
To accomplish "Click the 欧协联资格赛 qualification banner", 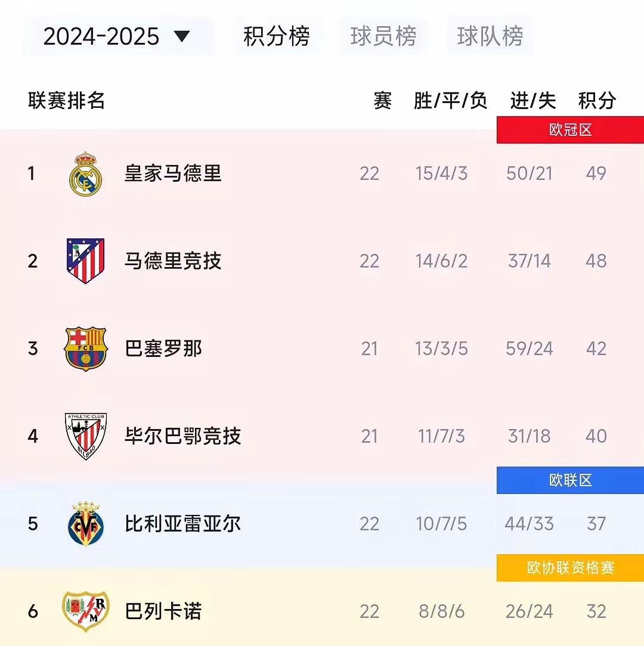I will [x=569, y=568].
